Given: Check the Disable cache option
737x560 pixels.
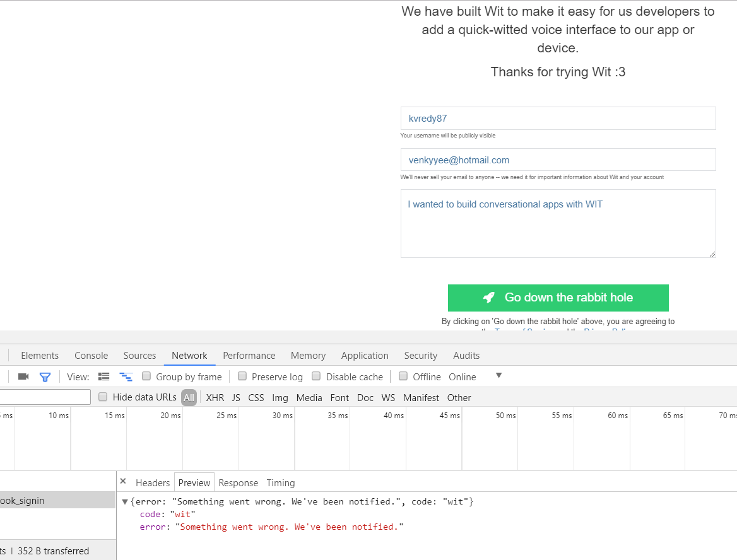Looking at the screenshot, I should (x=315, y=376).
